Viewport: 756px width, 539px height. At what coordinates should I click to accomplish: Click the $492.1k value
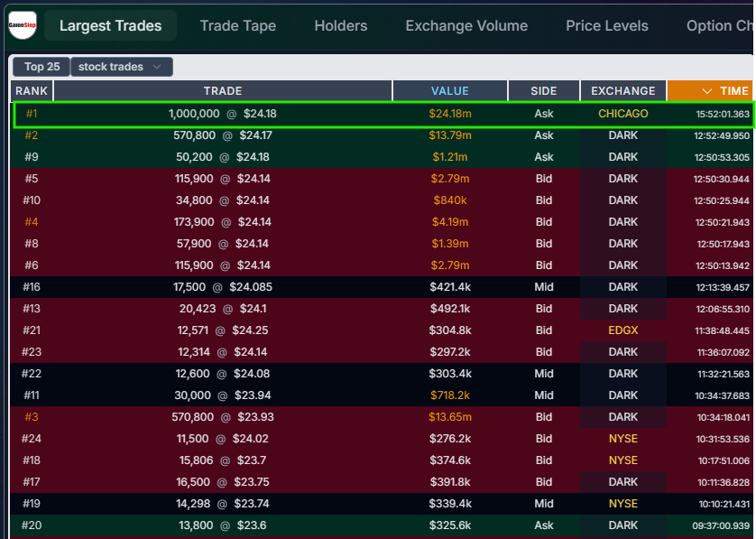coord(450,309)
